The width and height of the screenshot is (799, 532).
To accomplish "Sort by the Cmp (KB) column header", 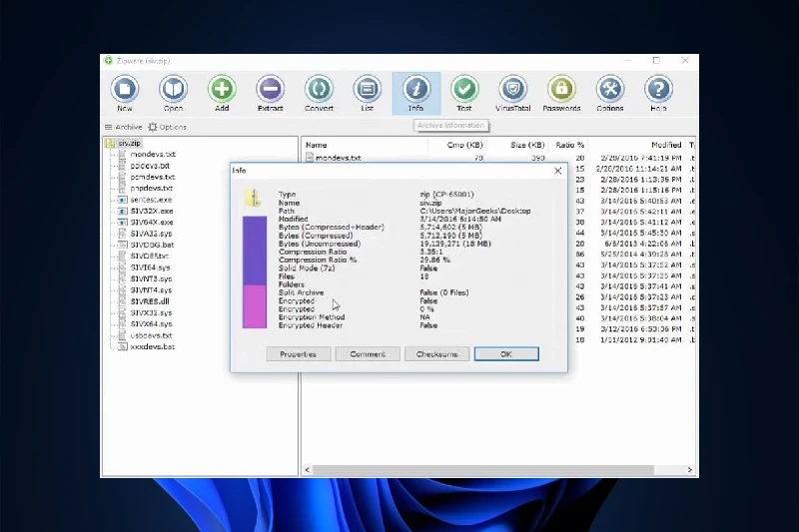I will point(456,145).
